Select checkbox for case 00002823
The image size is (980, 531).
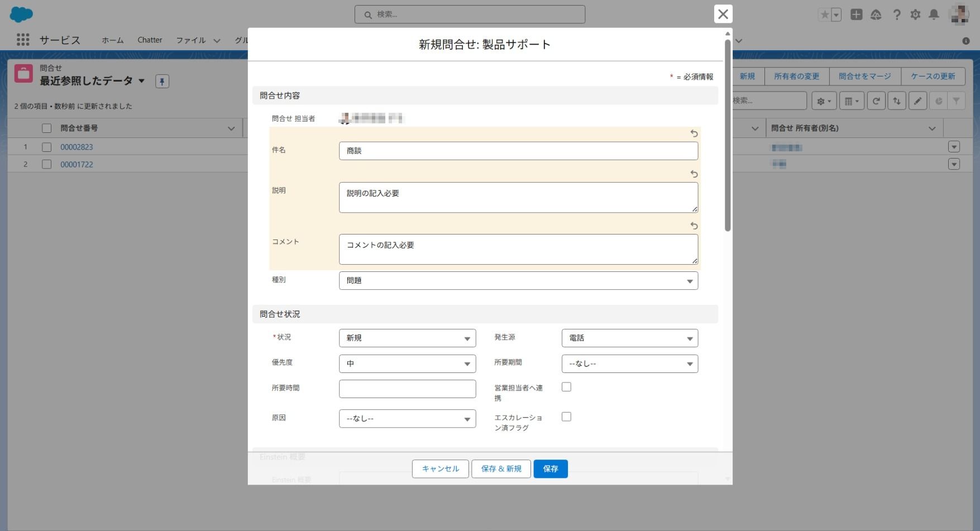(x=47, y=147)
